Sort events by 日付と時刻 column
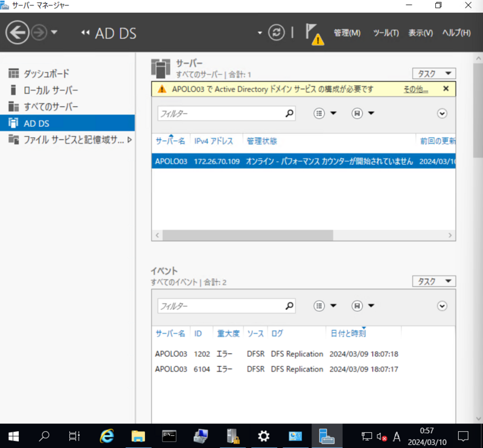The image size is (483, 448). click(348, 333)
